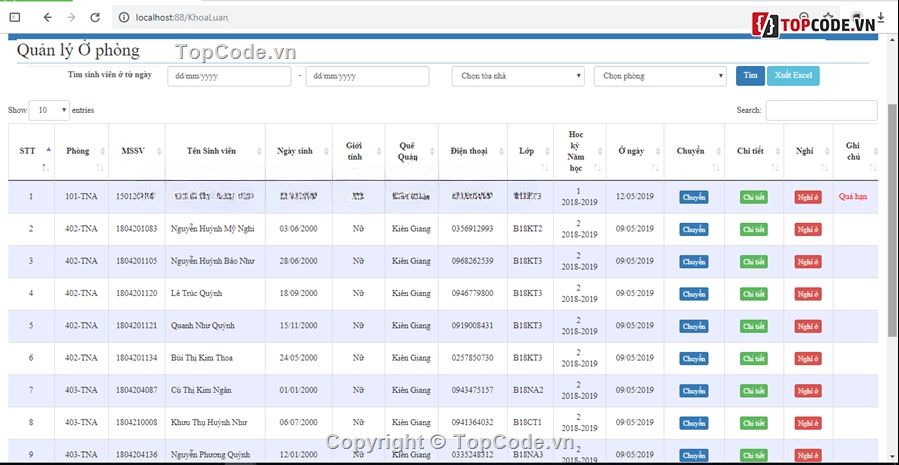Click Nghỉ ở for Quanh Như Quỳnh
The height and width of the screenshot is (465, 899).
click(x=808, y=326)
